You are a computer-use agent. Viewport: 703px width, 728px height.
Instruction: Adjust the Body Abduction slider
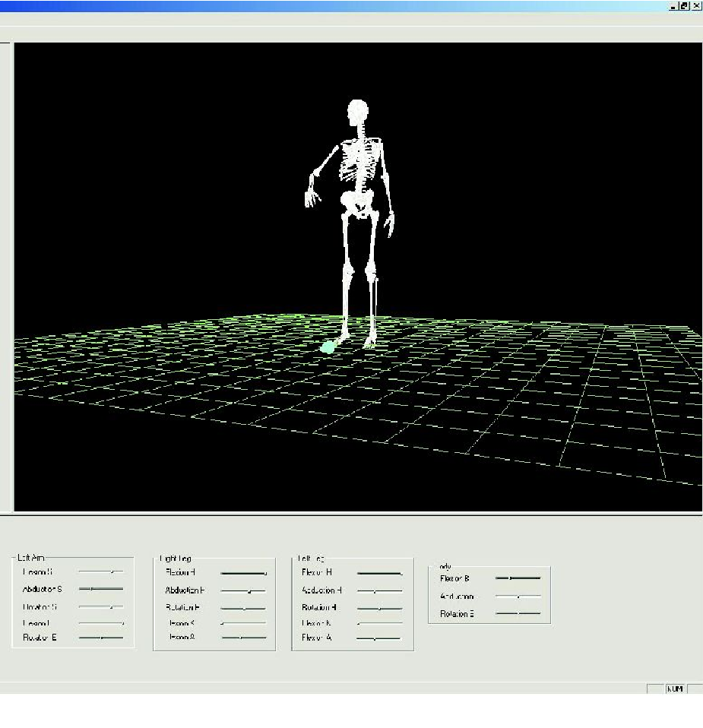(518, 596)
